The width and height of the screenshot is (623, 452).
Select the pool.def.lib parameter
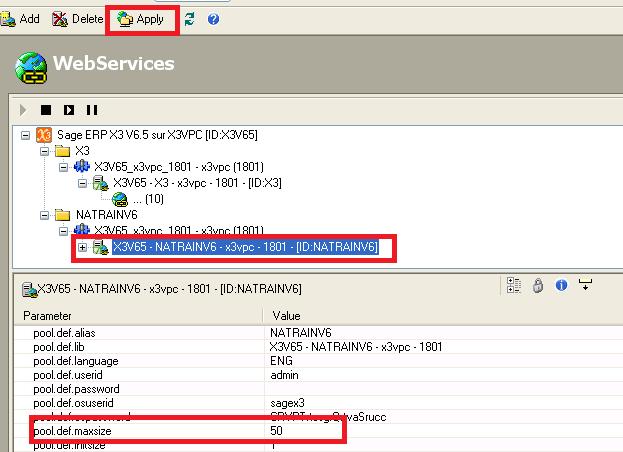pyautogui.click(x=59, y=347)
